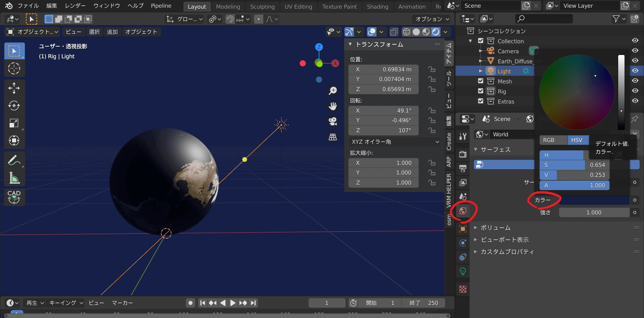Screen dimensions: 644x318
Task: Open the グロー transform orientation dropdown
Action: click(x=185, y=19)
